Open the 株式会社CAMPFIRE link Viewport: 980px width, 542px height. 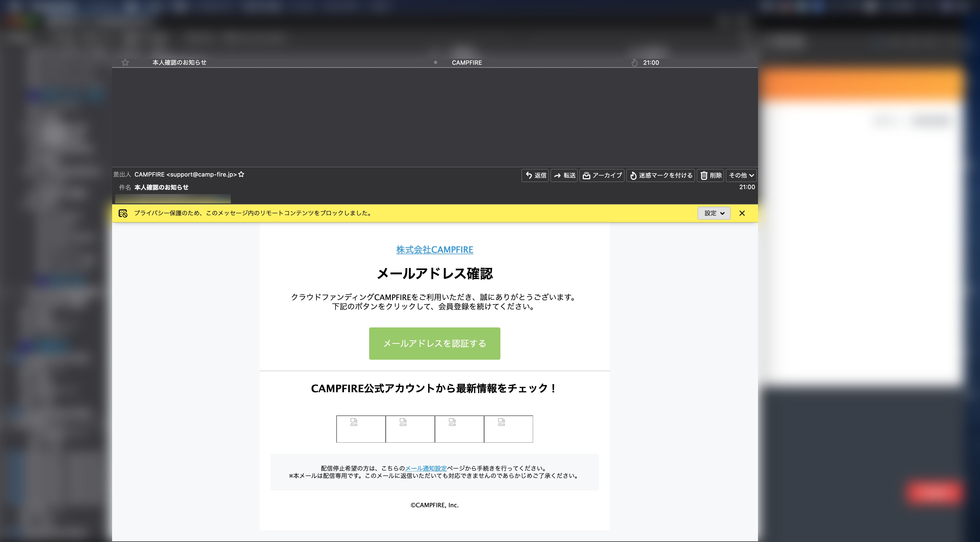pos(434,250)
